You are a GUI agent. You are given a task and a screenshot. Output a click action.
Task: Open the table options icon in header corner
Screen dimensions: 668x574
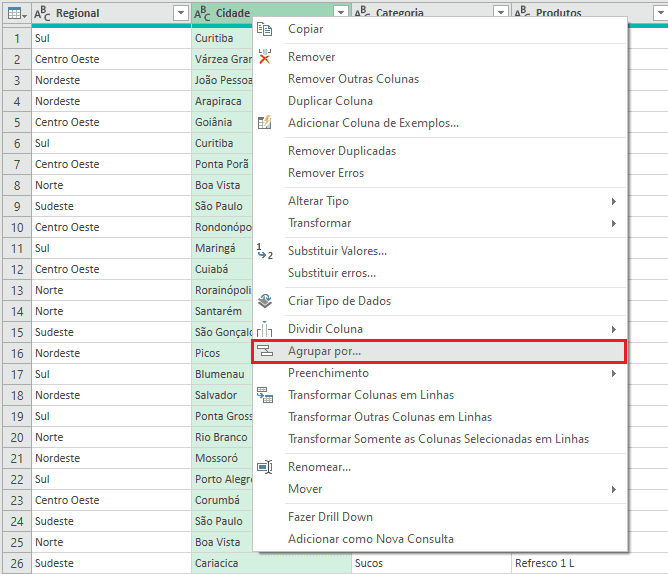[17, 14]
